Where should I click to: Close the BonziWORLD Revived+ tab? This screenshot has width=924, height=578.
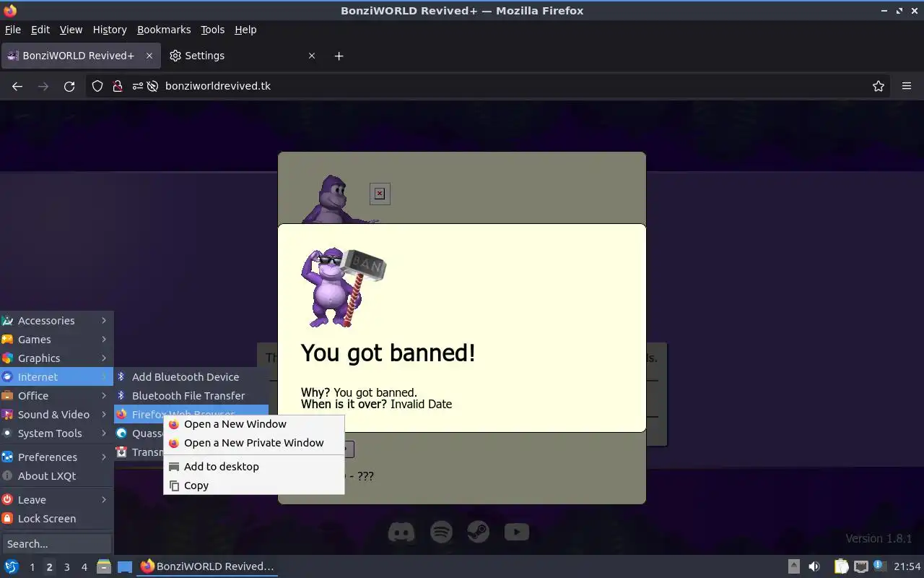click(149, 56)
